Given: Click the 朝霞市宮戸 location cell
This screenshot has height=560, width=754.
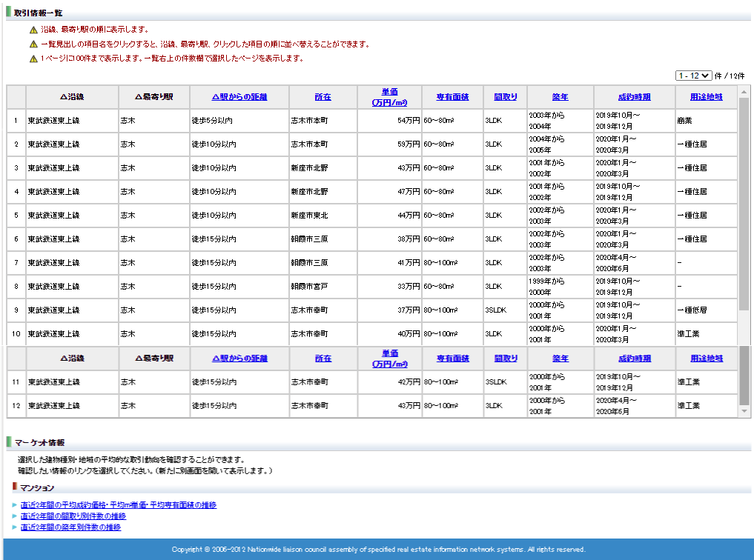Looking at the screenshot, I should coord(323,286).
